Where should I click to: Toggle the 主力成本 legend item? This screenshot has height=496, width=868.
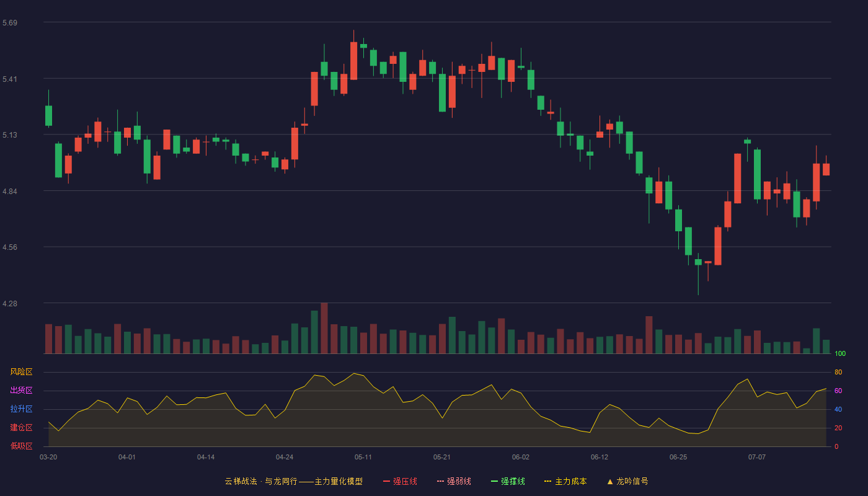point(565,481)
